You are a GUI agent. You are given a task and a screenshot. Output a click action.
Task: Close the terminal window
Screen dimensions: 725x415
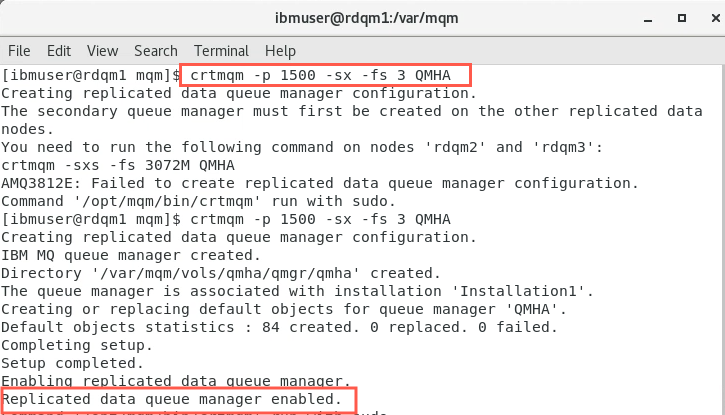[x=715, y=18]
